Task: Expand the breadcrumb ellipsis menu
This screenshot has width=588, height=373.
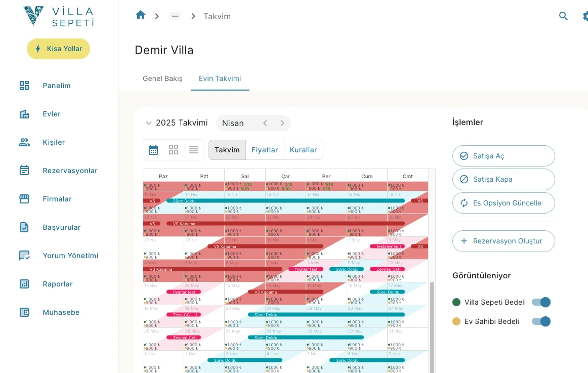Action: [175, 16]
